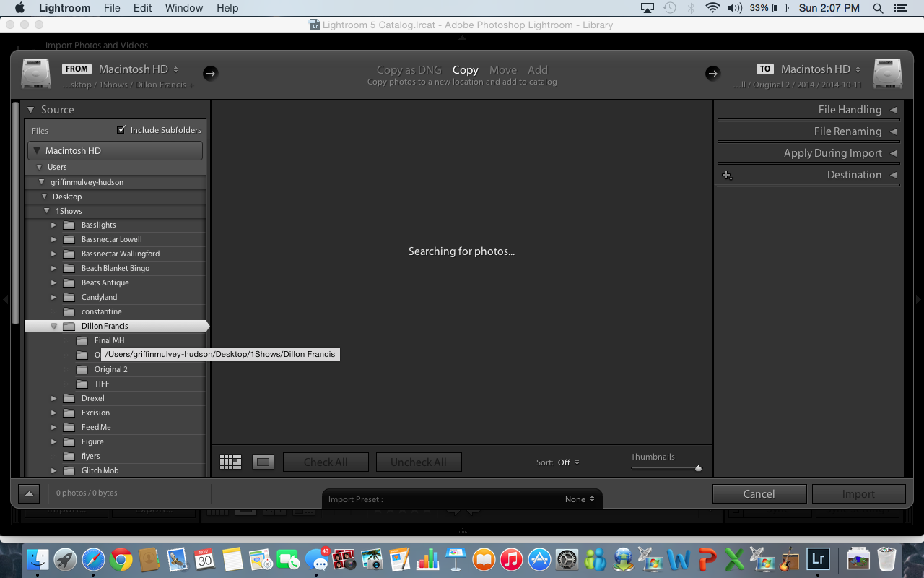Viewport: 924px width, 578px height.
Task: Open the Window menu
Action: (184, 8)
